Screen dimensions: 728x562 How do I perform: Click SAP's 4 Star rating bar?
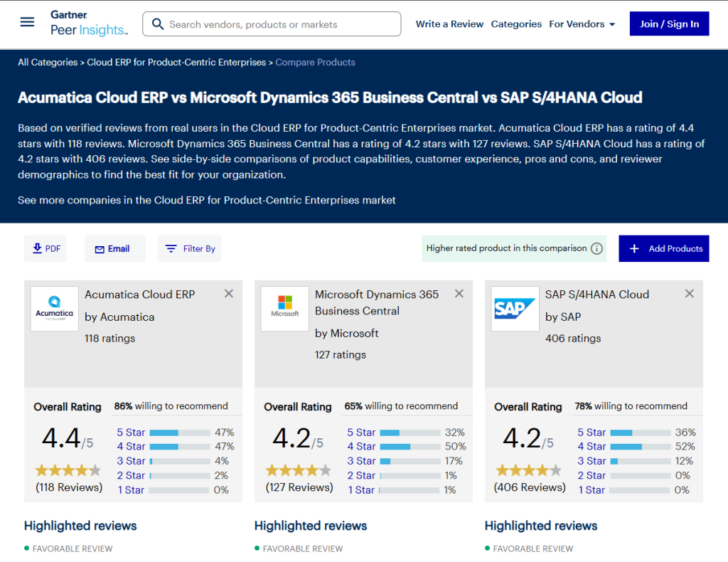click(641, 447)
